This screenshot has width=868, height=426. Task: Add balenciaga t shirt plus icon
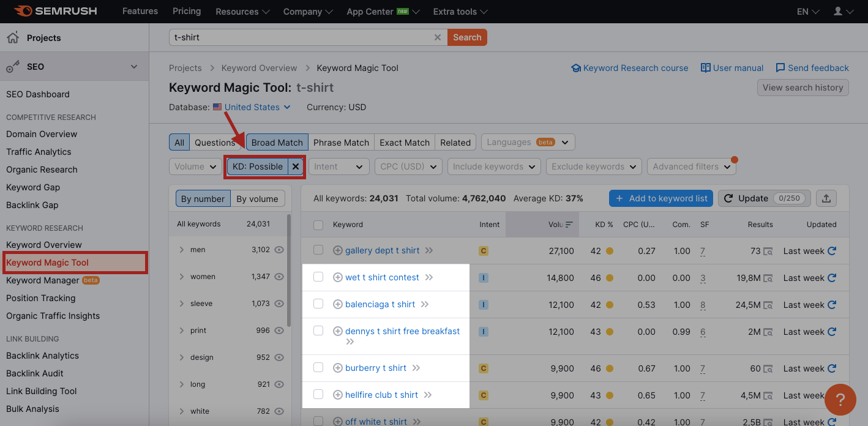(337, 304)
